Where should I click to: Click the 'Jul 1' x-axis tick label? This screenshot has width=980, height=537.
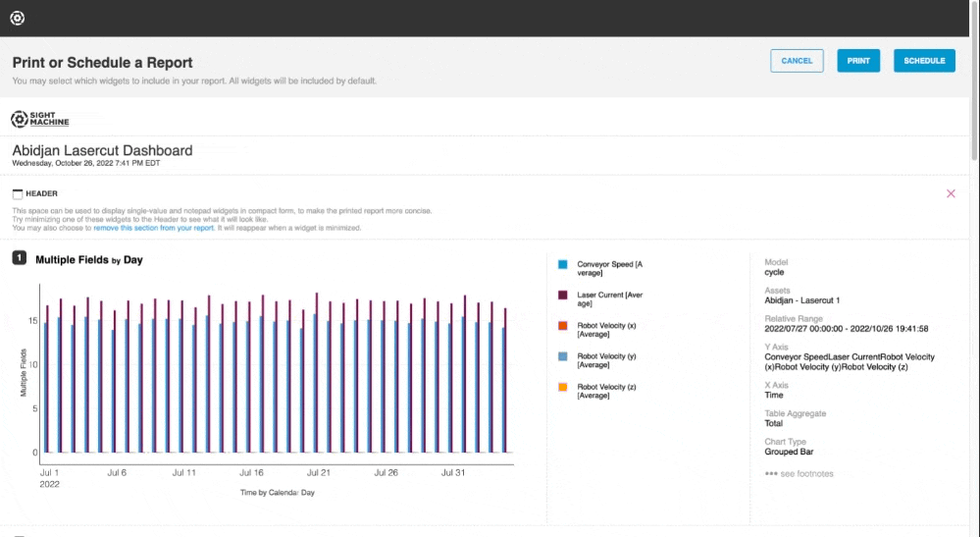pos(49,473)
